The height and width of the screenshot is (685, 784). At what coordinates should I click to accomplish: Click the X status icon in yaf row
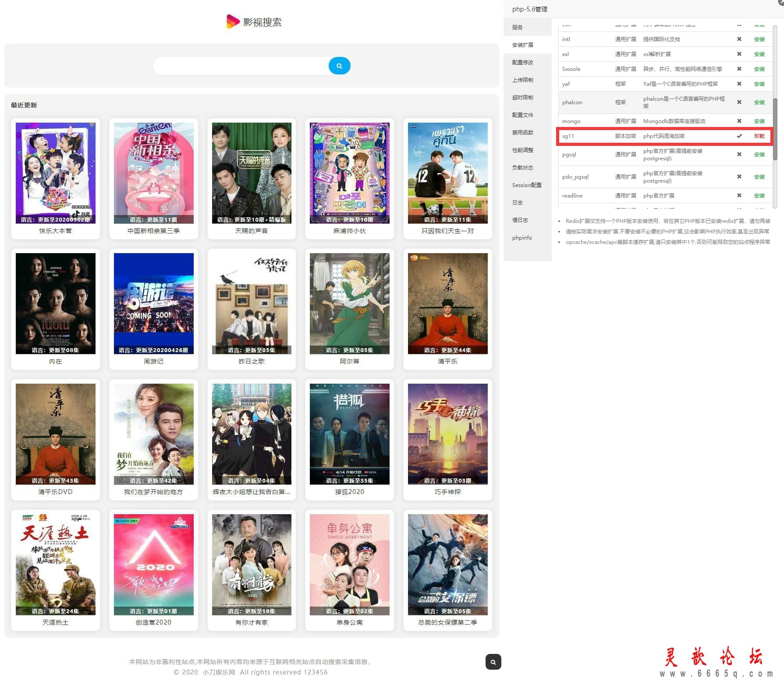click(739, 84)
